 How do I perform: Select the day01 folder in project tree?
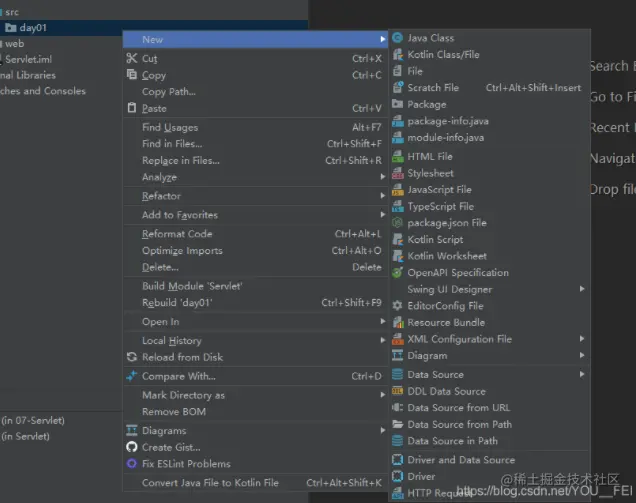click(26, 28)
